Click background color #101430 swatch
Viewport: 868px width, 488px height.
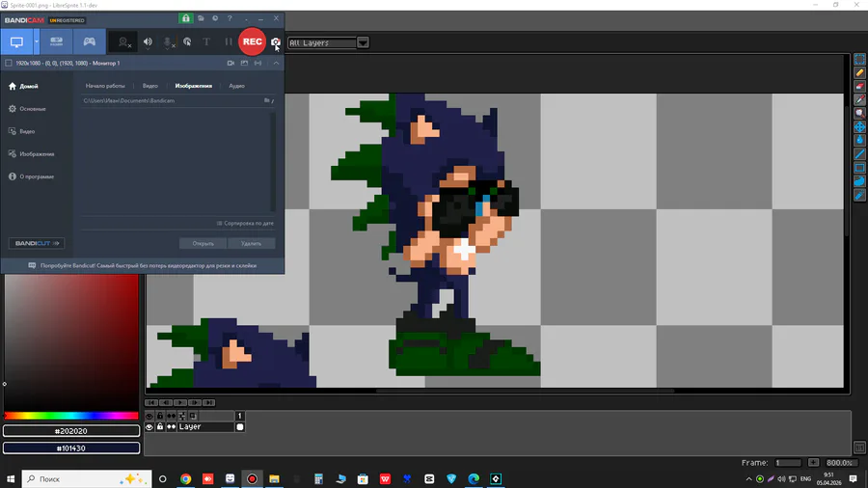[71, 448]
